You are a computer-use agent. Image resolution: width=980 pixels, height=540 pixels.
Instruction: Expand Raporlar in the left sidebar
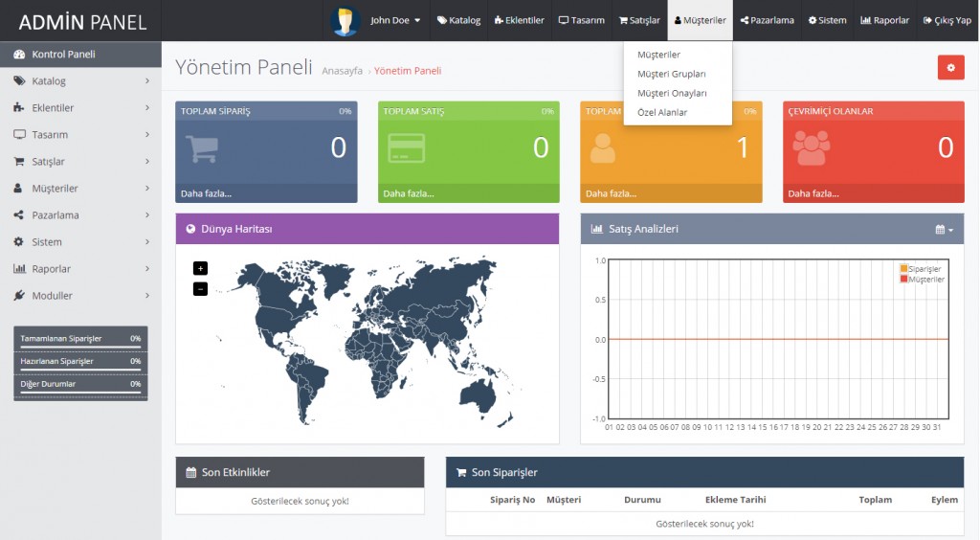tap(81, 269)
